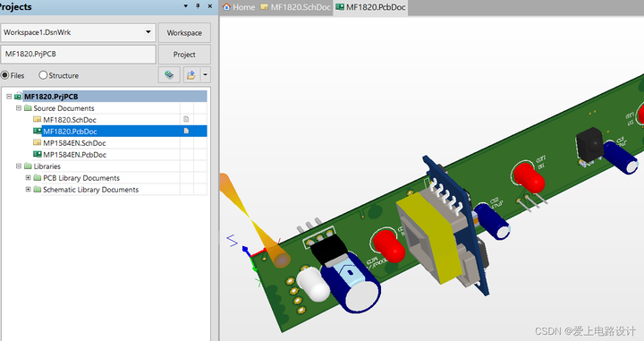Select the Libraries folder
This screenshot has height=341, width=644.
pyautogui.click(x=47, y=166)
